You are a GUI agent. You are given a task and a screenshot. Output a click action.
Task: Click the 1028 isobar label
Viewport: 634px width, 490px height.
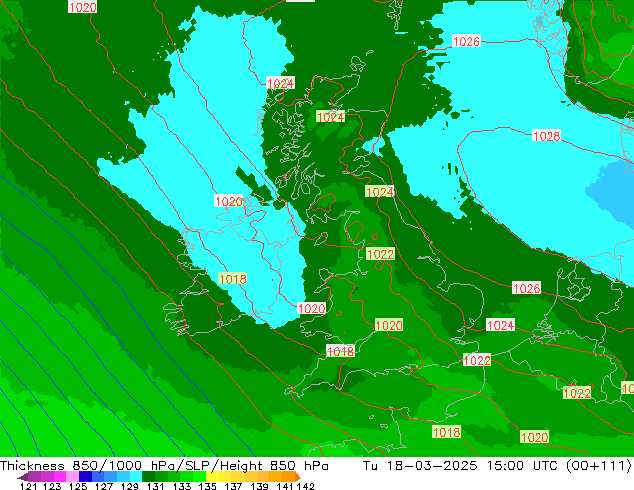pos(546,136)
